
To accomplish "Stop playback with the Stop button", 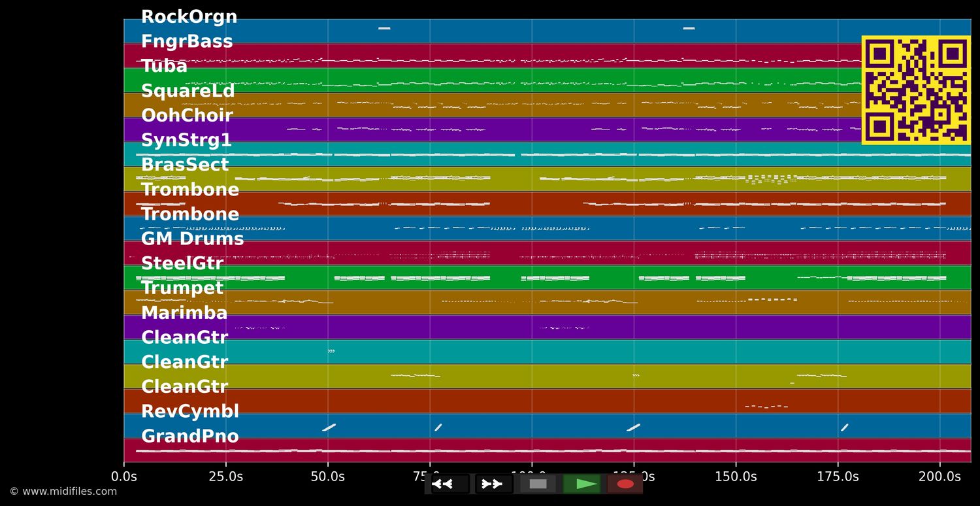I will click(x=537, y=484).
